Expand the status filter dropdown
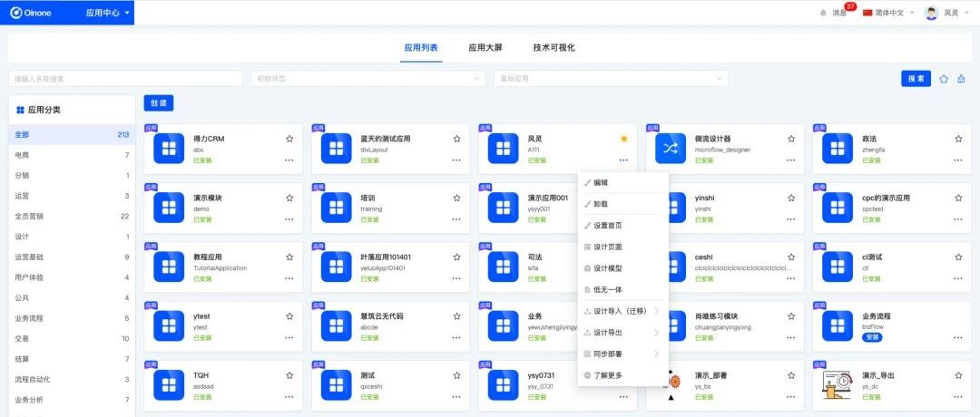The height and width of the screenshot is (417, 980). click(x=368, y=79)
